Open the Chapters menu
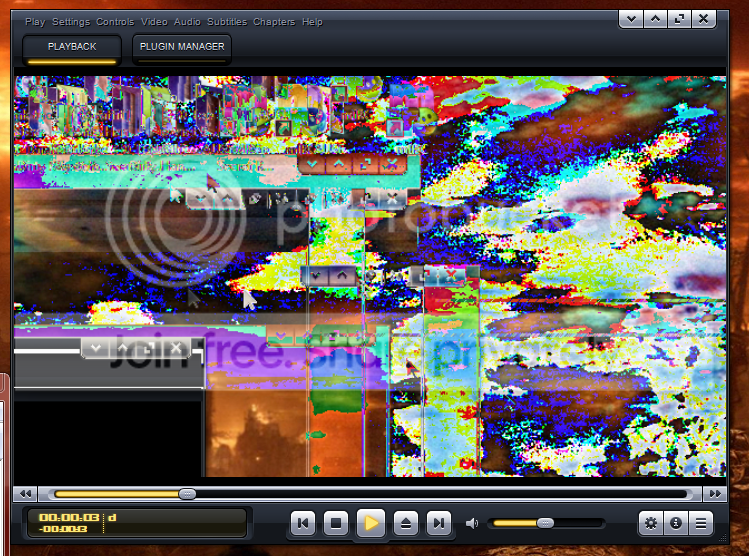This screenshot has width=749, height=556. 274,22
